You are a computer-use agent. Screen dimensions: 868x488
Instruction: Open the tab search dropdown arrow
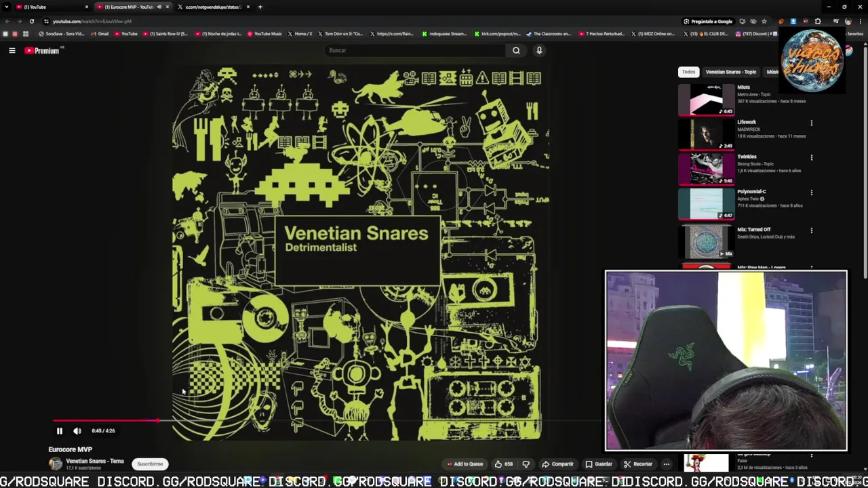(x=6, y=7)
